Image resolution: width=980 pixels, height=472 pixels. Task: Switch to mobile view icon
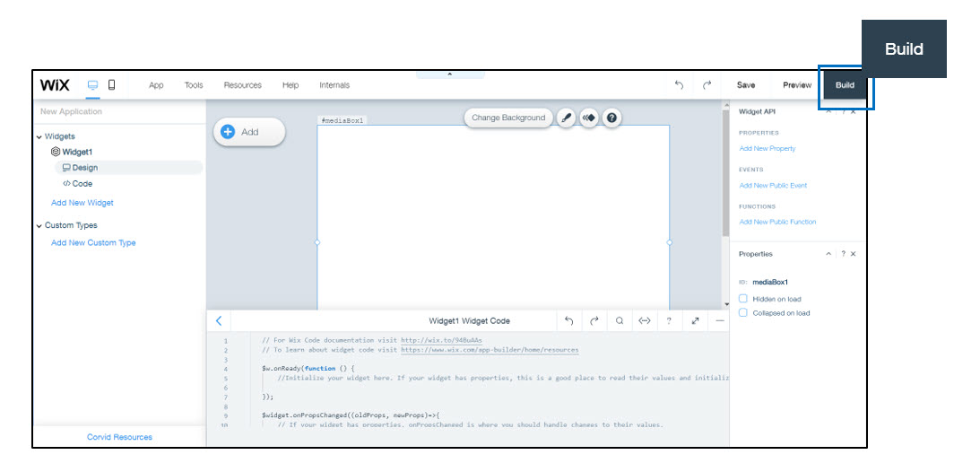tap(112, 85)
